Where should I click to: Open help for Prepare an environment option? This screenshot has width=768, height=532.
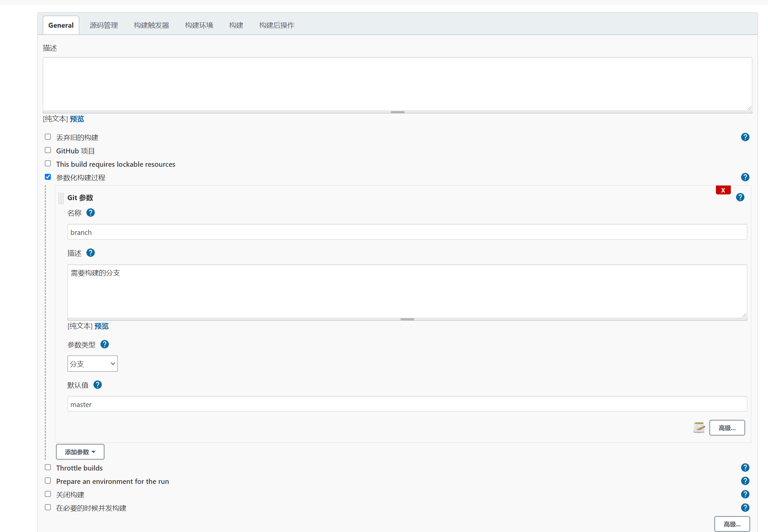click(x=745, y=481)
